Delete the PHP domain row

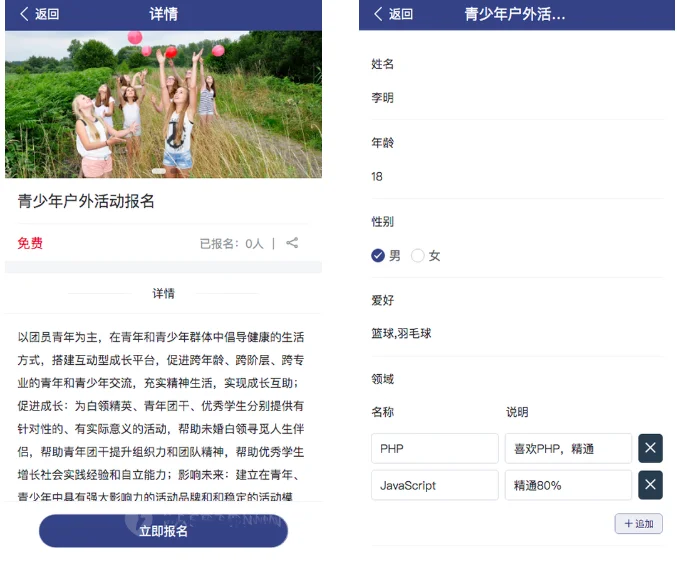650,448
